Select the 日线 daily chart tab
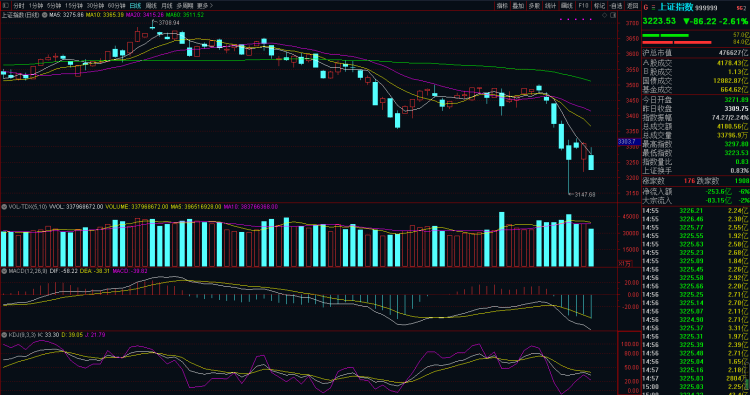 click(x=135, y=6)
